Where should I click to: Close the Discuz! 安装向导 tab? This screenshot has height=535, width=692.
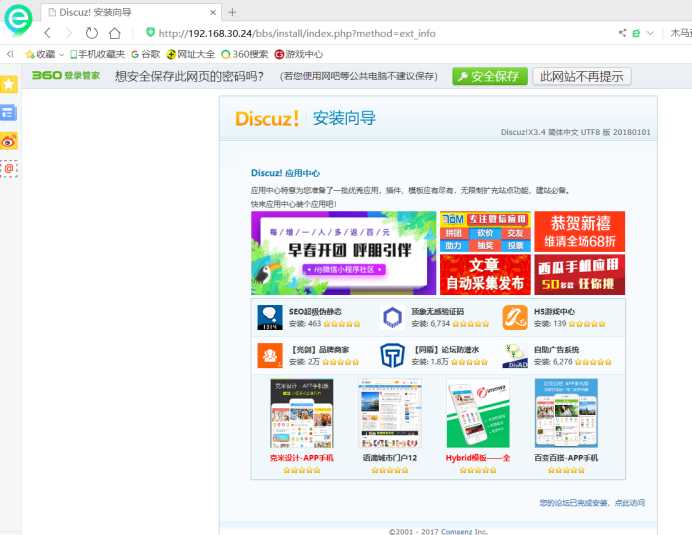point(213,12)
